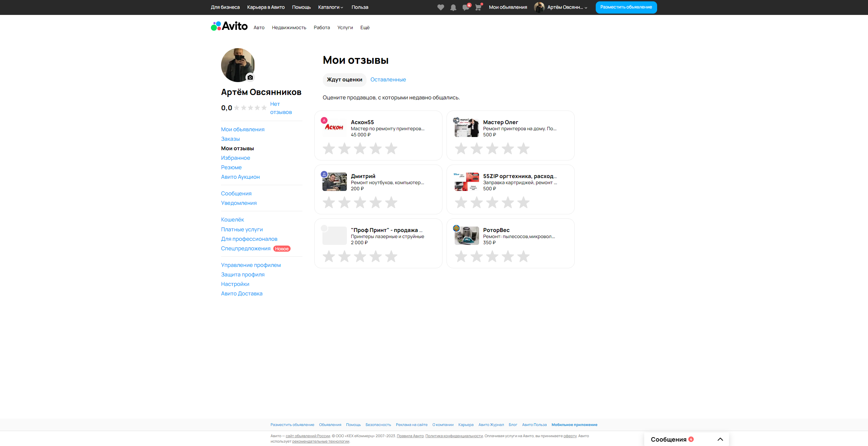Click large profile photo of Артём Овсянников
Image resolution: width=868 pixels, height=446 pixels.
[x=238, y=65]
